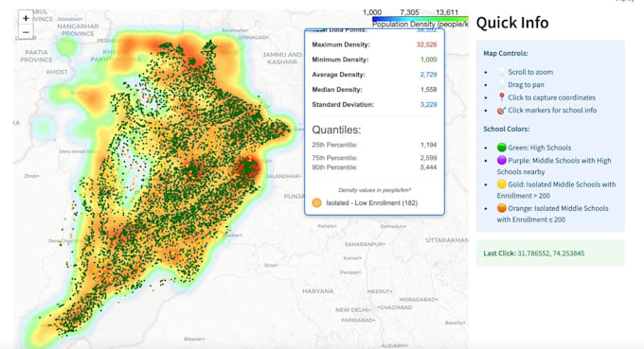Click the purple Middle Schools legend circle
644x349 pixels.
click(502, 160)
